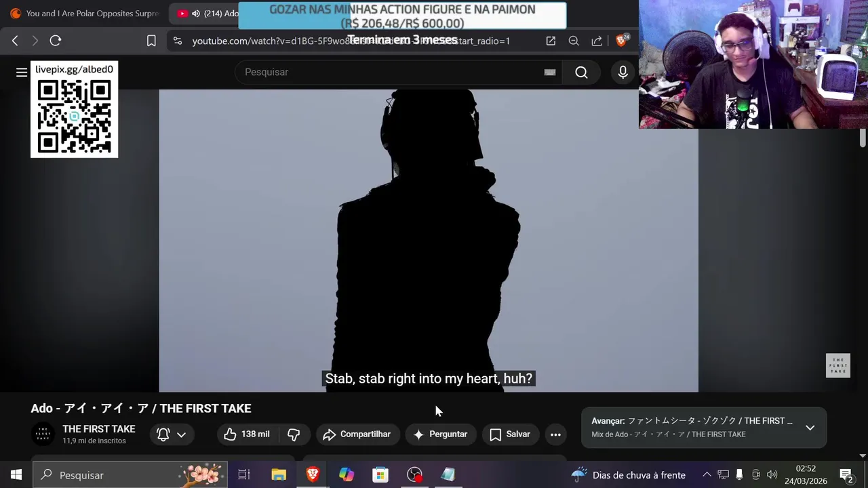Open more actions with the three-dot button
868x488 pixels.
click(x=555, y=434)
